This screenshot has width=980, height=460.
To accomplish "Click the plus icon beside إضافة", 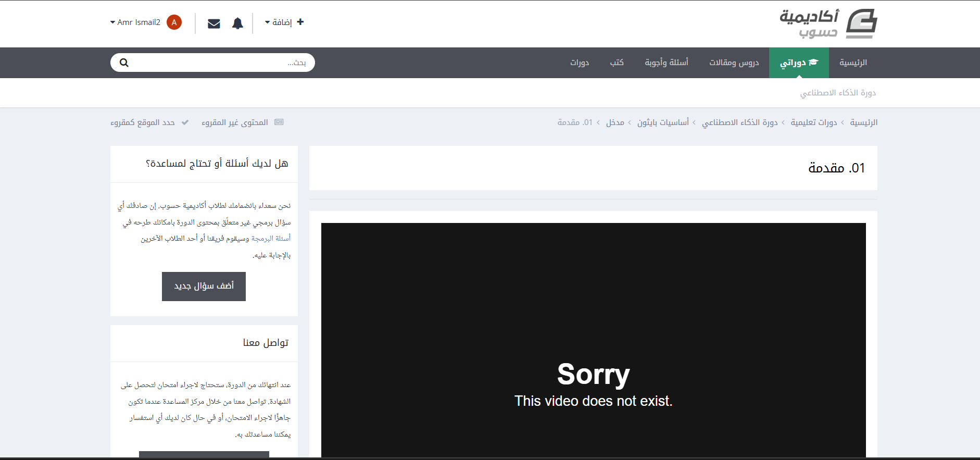I will point(300,22).
